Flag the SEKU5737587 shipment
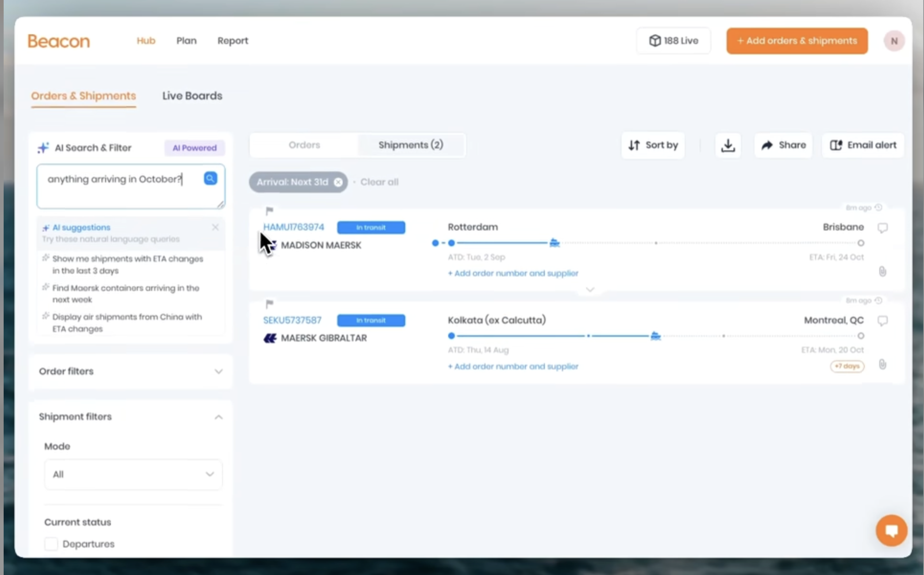Screen dimensions: 924x575 click(x=269, y=304)
